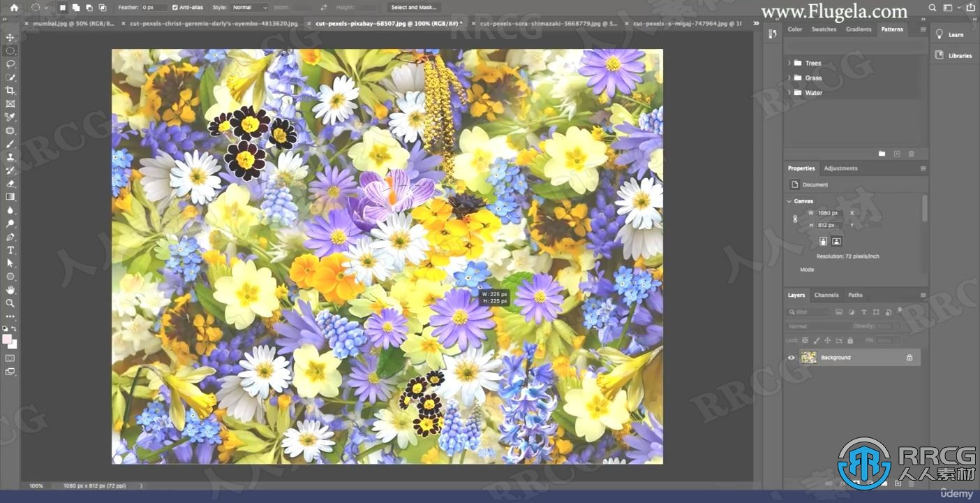Screen dimensions: 980x503
Task: Open the Libraries panel
Action: click(x=953, y=55)
